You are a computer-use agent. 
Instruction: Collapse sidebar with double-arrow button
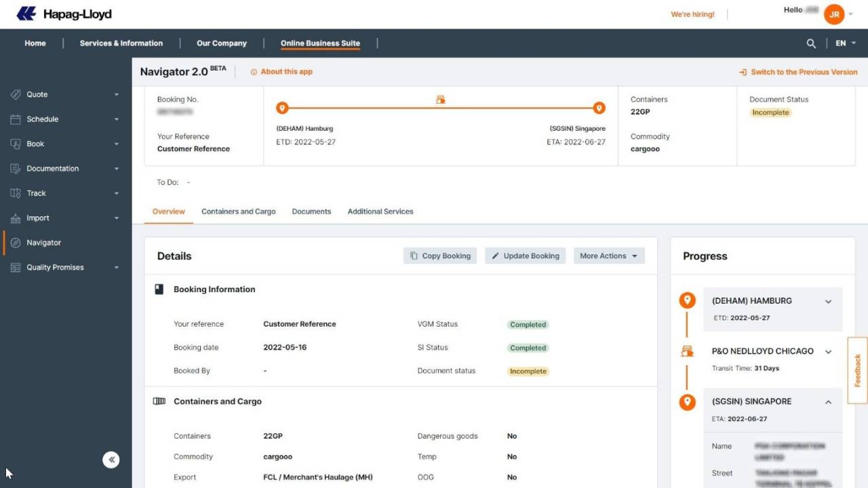[111, 460]
